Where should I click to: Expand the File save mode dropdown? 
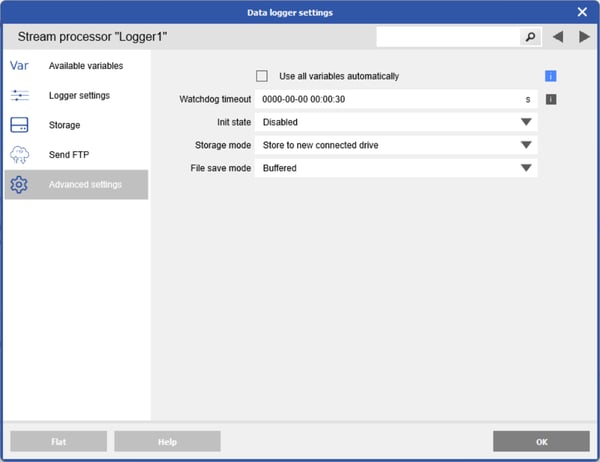click(396, 168)
